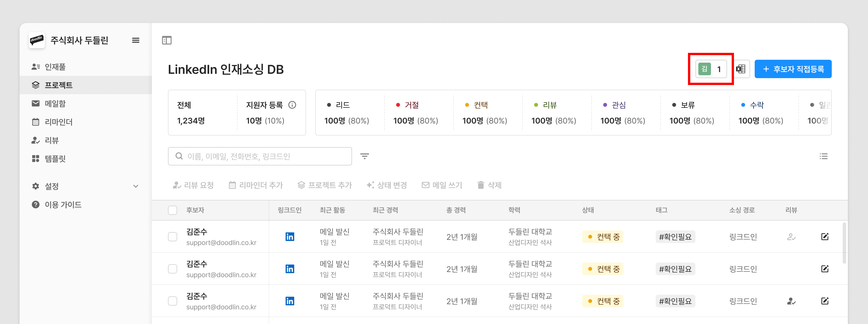The height and width of the screenshot is (324, 868).
Task: Open 메일함 in the sidebar
Action: pyautogui.click(x=55, y=104)
